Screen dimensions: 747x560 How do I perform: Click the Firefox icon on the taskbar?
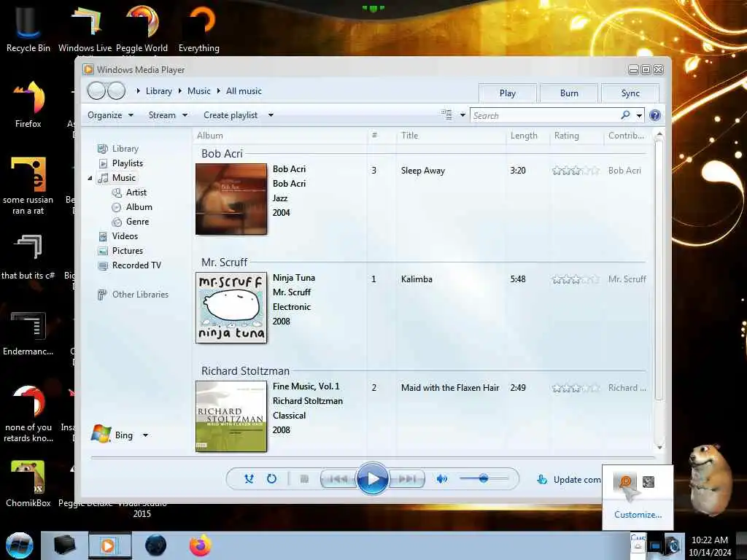[200, 545]
